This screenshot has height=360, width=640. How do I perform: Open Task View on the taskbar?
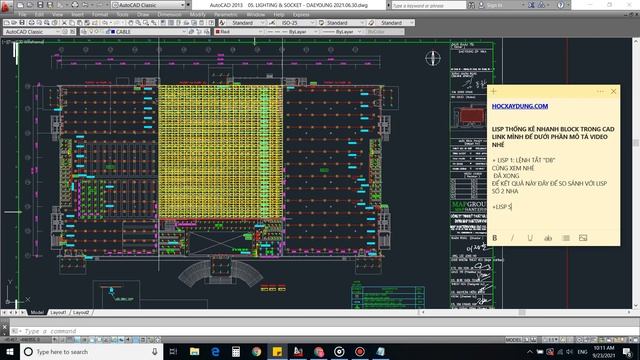point(173,351)
